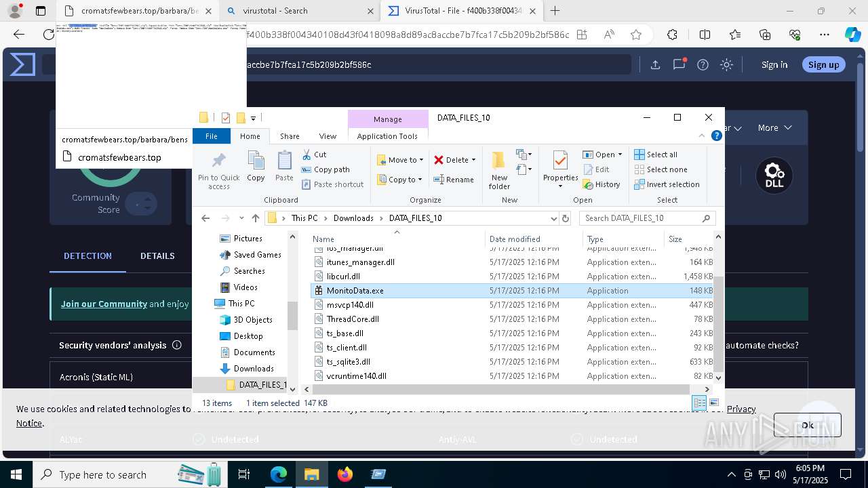
Task: Click Select none in ribbon
Action: 660,169
